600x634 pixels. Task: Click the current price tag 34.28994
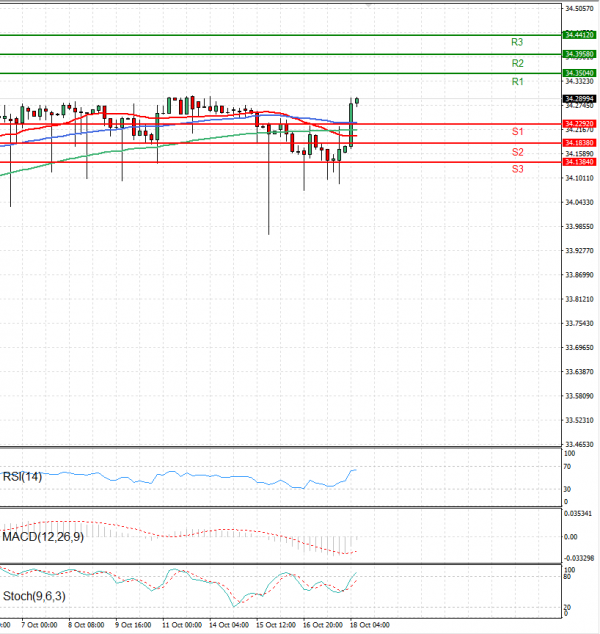tap(579, 99)
